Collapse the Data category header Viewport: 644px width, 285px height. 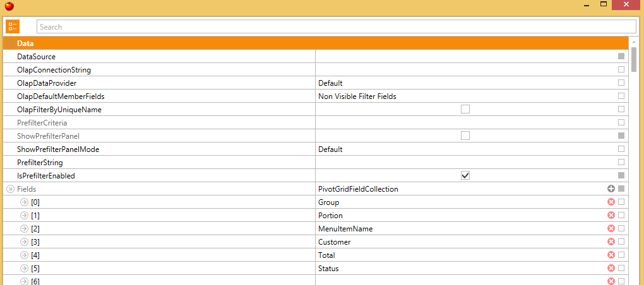pyautogui.click(x=11, y=43)
